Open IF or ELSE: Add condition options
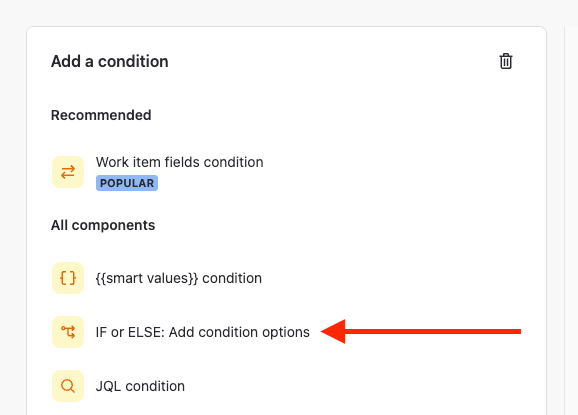The width and height of the screenshot is (578, 415). point(202,332)
